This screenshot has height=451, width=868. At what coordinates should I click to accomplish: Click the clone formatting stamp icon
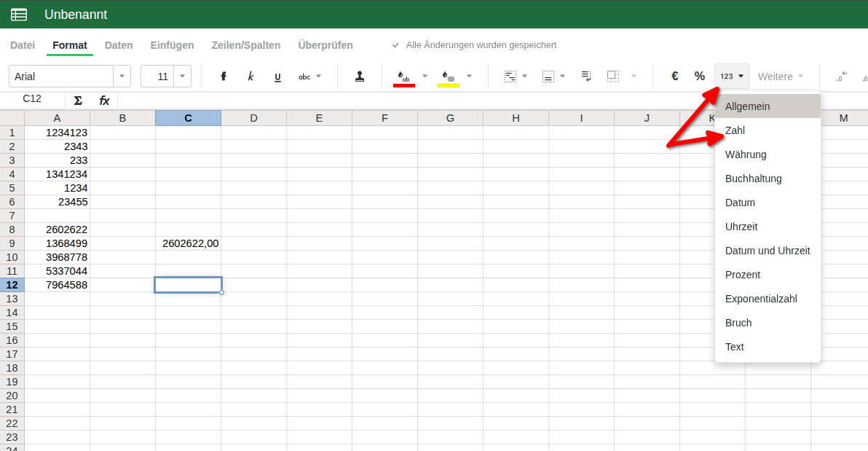pos(359,77)
